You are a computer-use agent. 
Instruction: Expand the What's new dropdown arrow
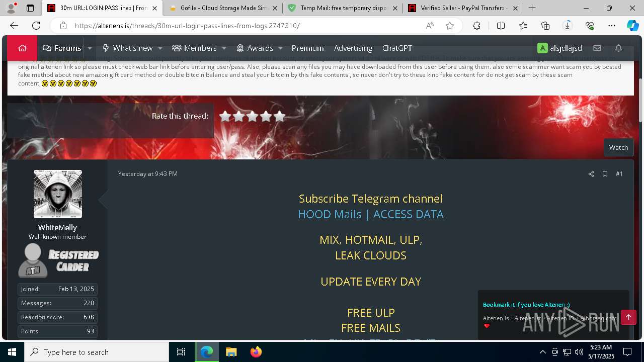[x=160, y=48]
